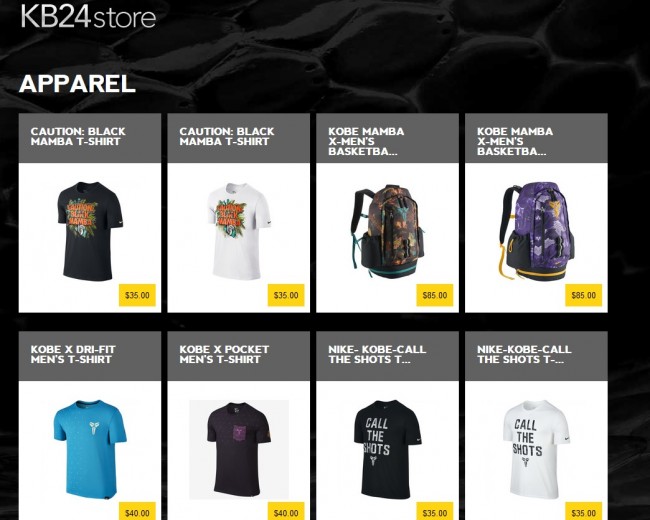This screenshot has width=650, height=520.
Task: Click the $35.00 price on white Mamba tee
Action: tap(286, 295)
